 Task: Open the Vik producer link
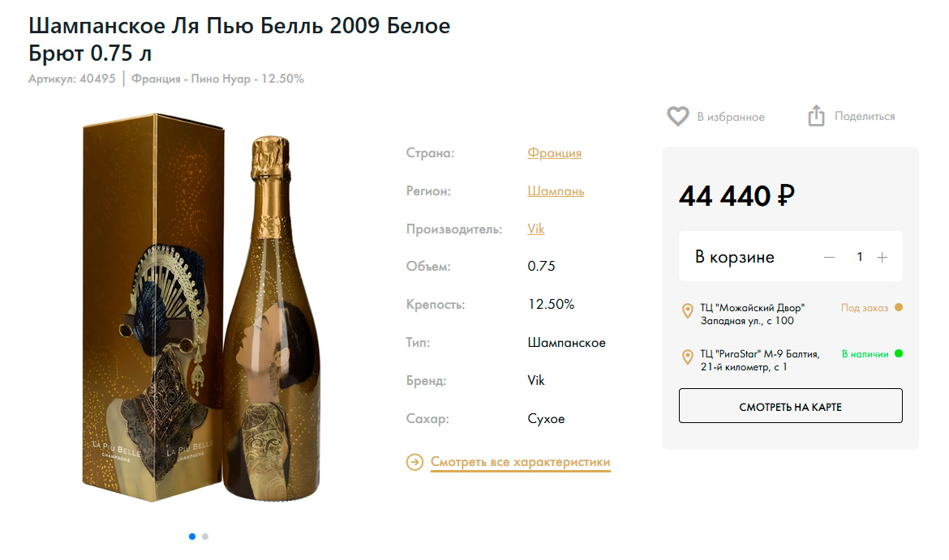click(x=536, y=229)
